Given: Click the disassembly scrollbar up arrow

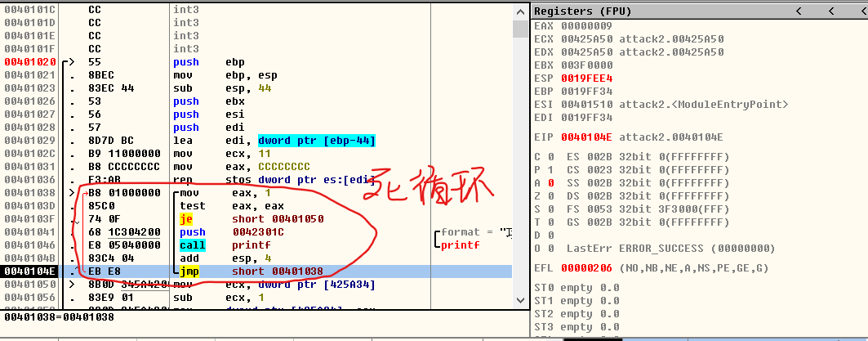Looking at the screenshot, I should [x=520, y=11].
